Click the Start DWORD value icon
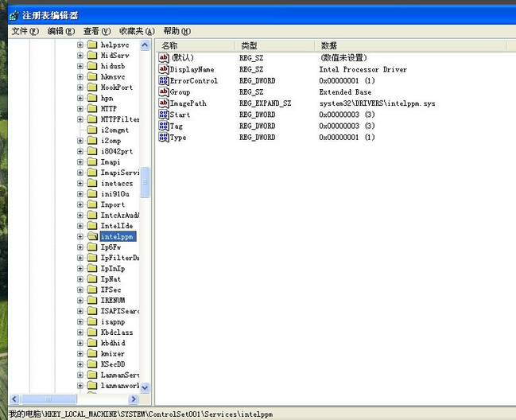Viewport: 516px width, 420px height. click(164, 115)
